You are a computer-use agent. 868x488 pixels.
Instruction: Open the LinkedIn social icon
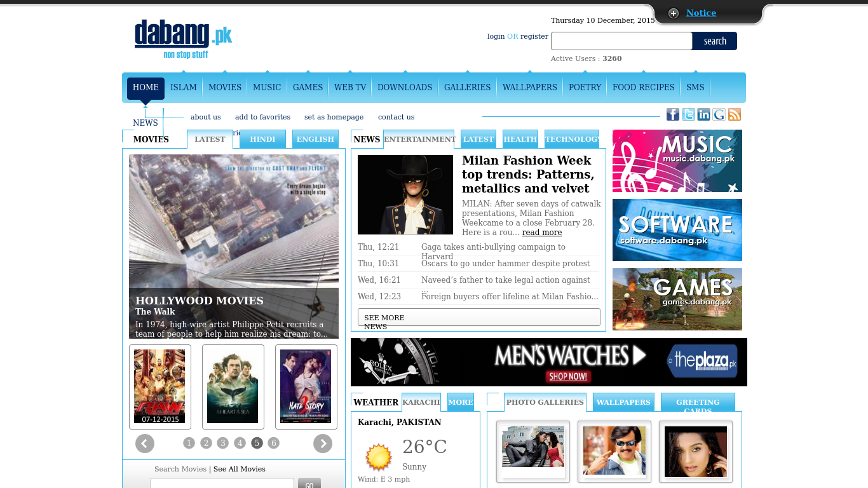[x=703, y=114]
